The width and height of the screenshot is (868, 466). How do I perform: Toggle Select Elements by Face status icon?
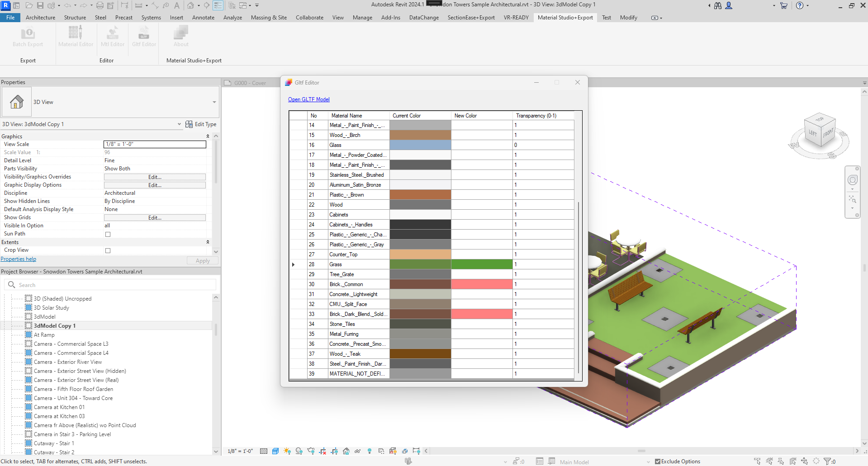point(792,461)
